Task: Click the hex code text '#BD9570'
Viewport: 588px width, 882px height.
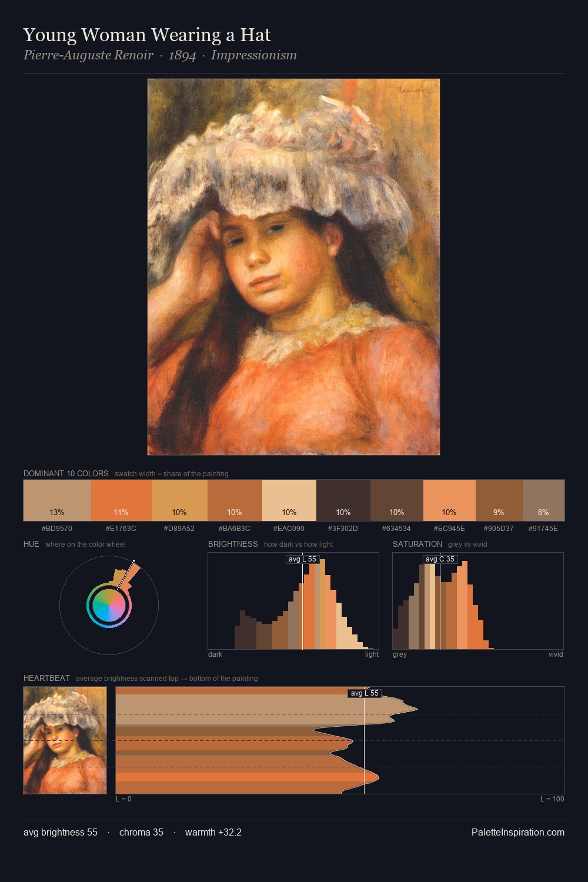Action: tap(57, 528)
